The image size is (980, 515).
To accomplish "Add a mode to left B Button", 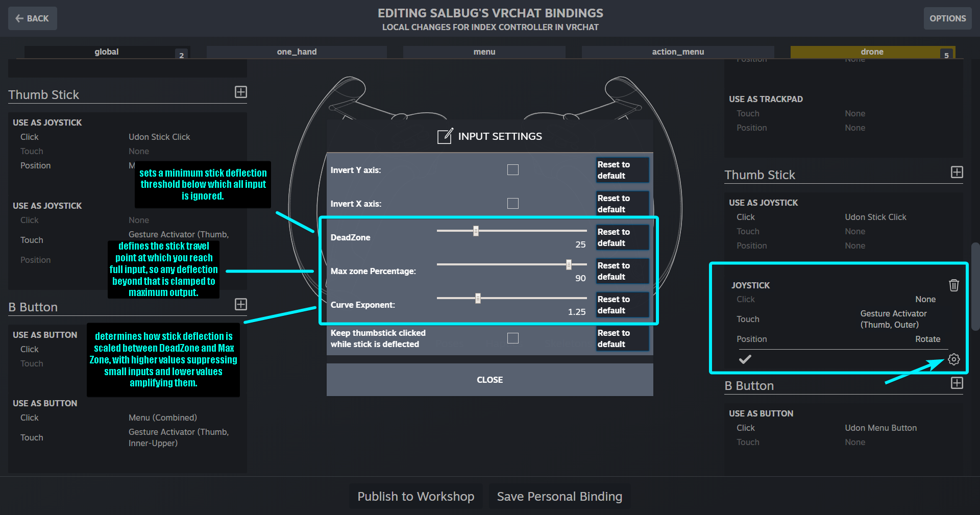I will coord(240,304).
